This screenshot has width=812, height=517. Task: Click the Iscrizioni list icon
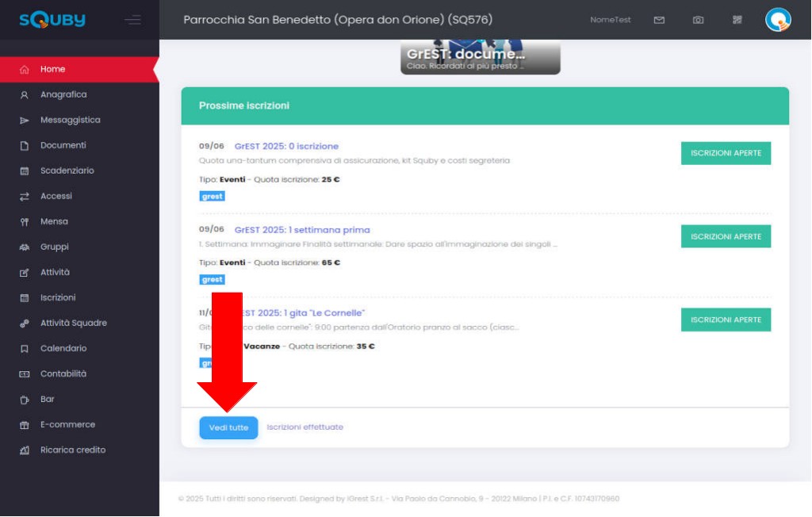25,298
